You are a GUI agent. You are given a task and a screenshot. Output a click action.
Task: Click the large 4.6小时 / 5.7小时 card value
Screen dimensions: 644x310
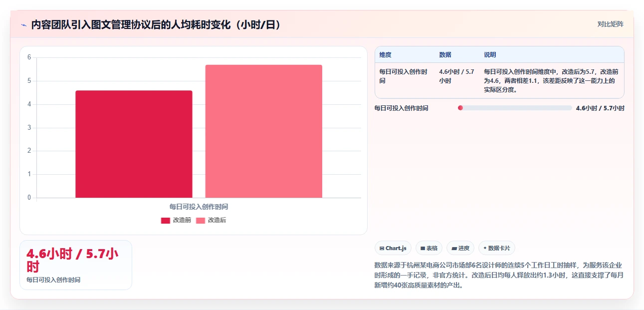tap(72, 260)
